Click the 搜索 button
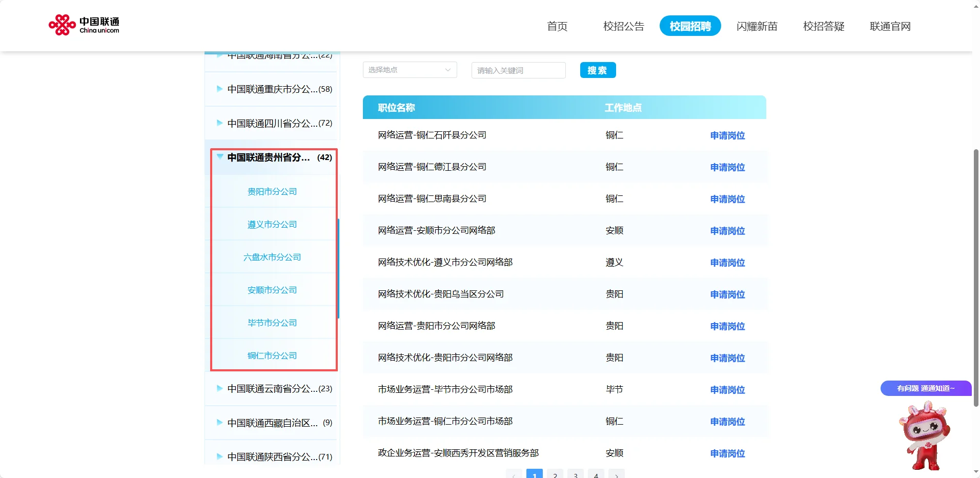Image resolution: width=980 pixels, height=478 pixels. point(598,70)
